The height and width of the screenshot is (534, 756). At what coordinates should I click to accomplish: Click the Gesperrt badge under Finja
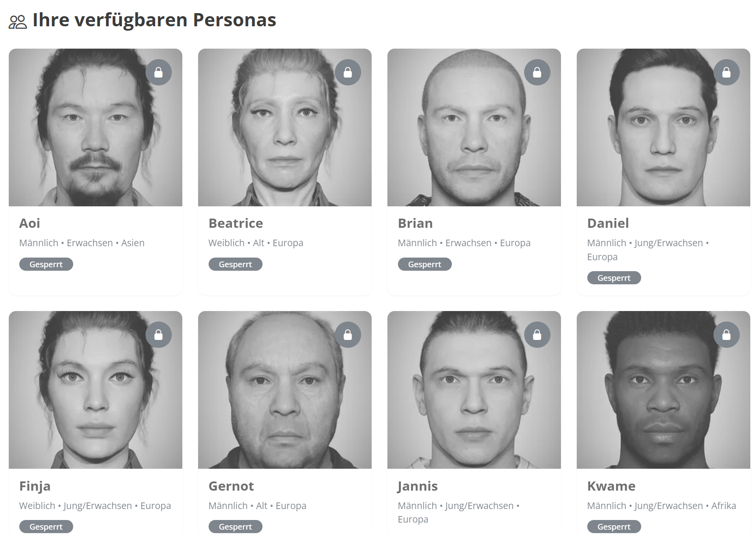click(x=46, y=527)
